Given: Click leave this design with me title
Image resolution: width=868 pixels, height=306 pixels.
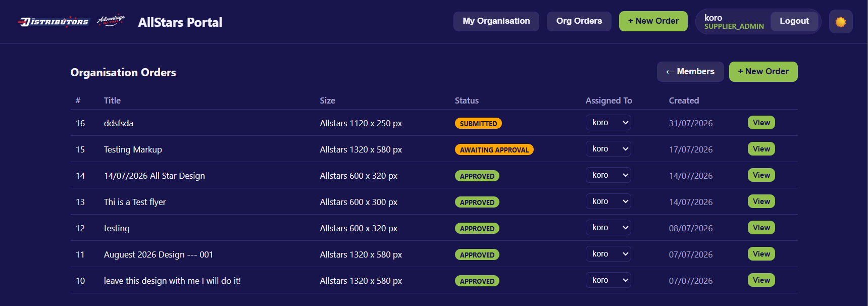Looking at the screenshot, I should [172, 281].
